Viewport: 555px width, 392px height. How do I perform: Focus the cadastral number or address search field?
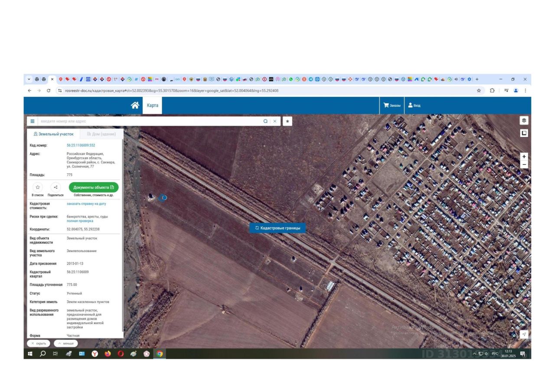(x=150, y=121)
